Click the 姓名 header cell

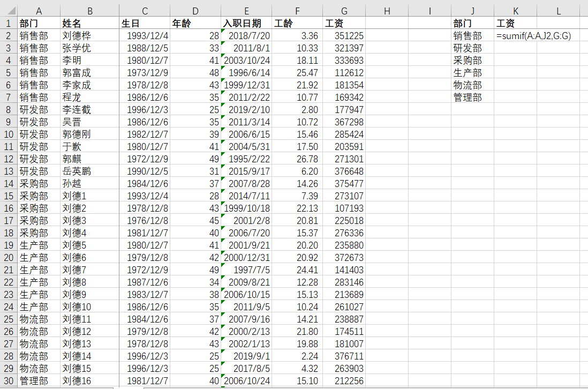coord(72,24)
